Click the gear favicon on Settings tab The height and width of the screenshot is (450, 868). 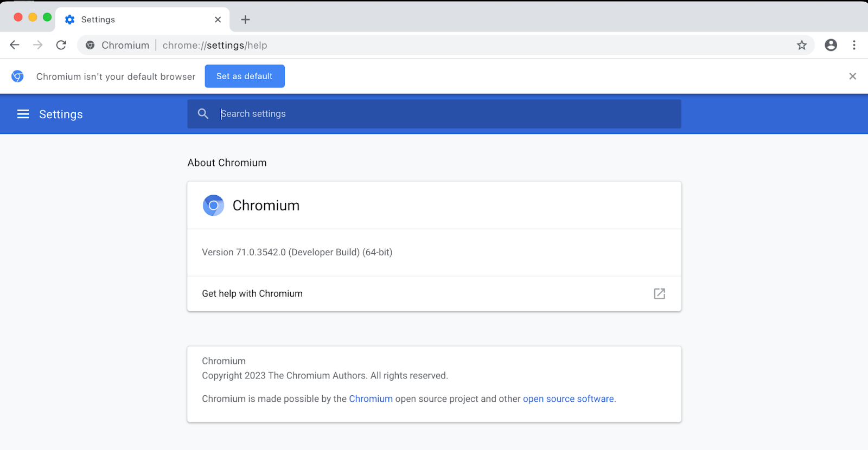tap(69, 20)
